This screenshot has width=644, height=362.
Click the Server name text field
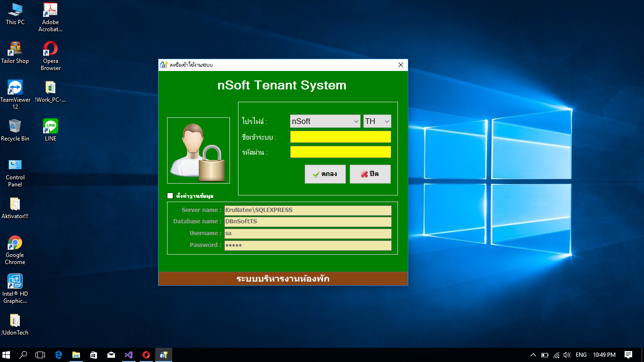308,210
